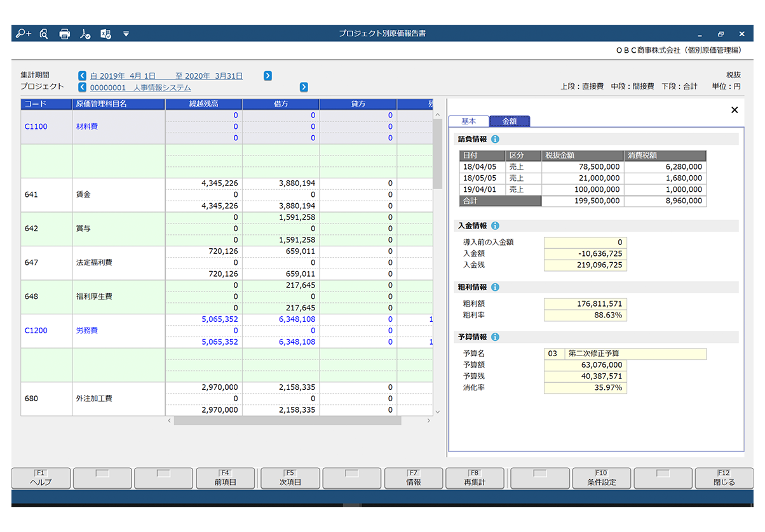Screen dimensions: 765x532
Task: Click the 18/04/05 row in 請負情報
Action: coord(583,167)
